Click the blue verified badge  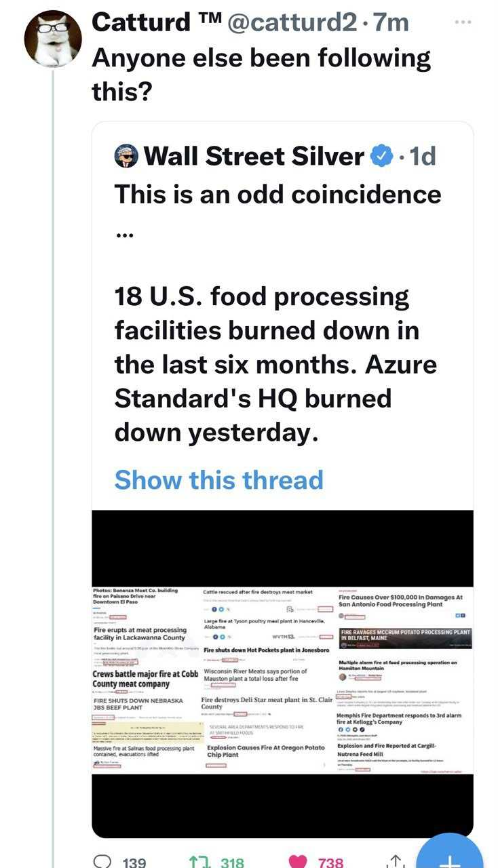[381, 157]
